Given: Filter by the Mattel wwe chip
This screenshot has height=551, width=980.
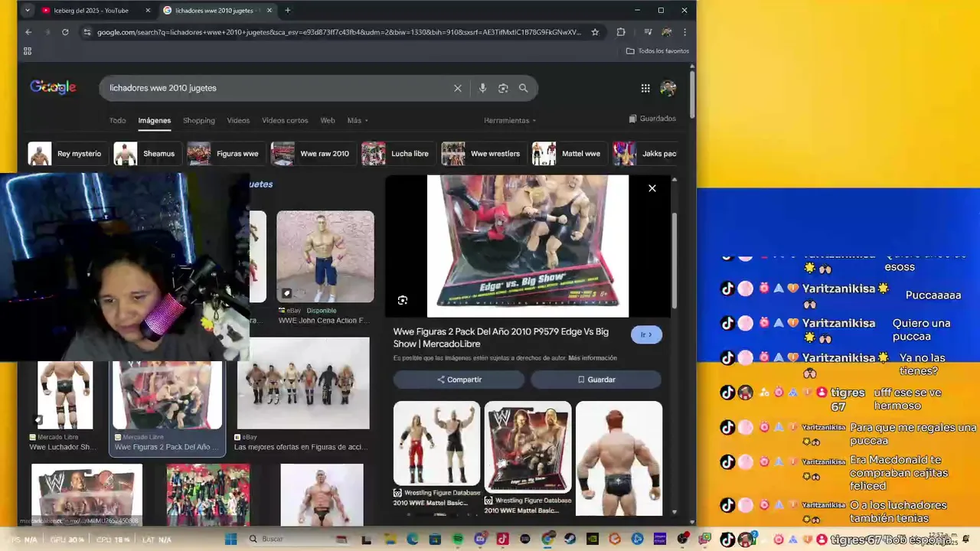Looking at the screenshot, I should click(x=570, y=154).
